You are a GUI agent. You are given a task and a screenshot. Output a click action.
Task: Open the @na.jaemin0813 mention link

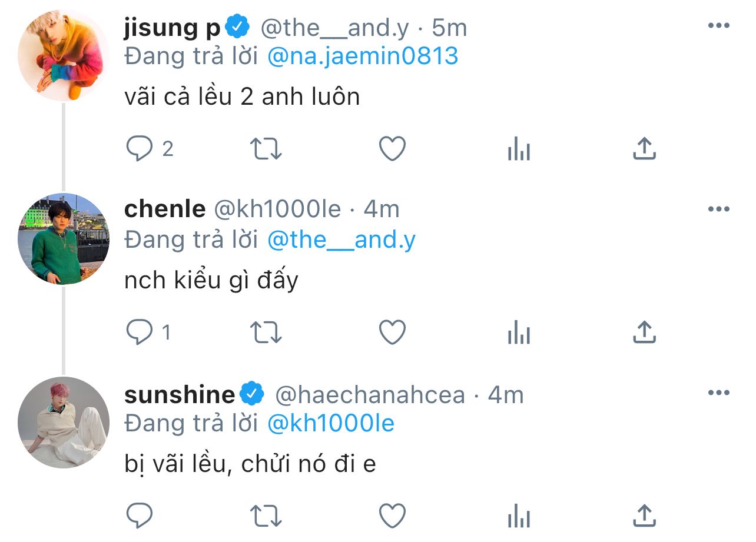point(363,56)
